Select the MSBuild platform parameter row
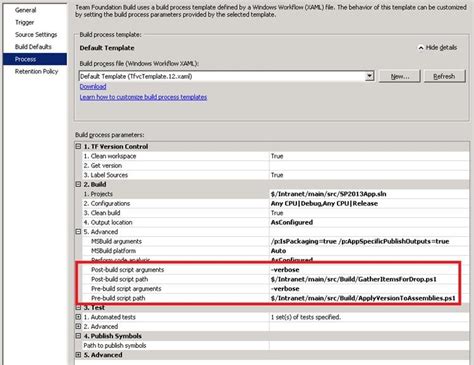 tap(275, 251)
